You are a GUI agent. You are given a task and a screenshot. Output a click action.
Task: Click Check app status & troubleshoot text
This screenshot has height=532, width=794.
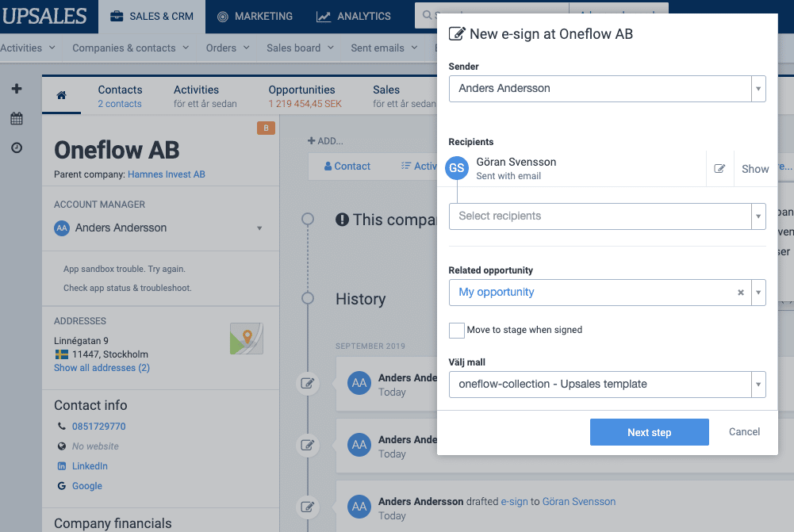pyautogui.click(x=127, y=288)
